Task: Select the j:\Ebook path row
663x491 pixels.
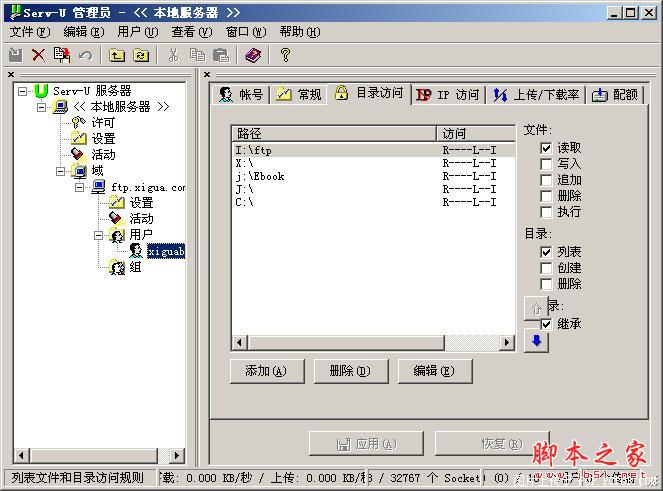Action: coord(374,176)
